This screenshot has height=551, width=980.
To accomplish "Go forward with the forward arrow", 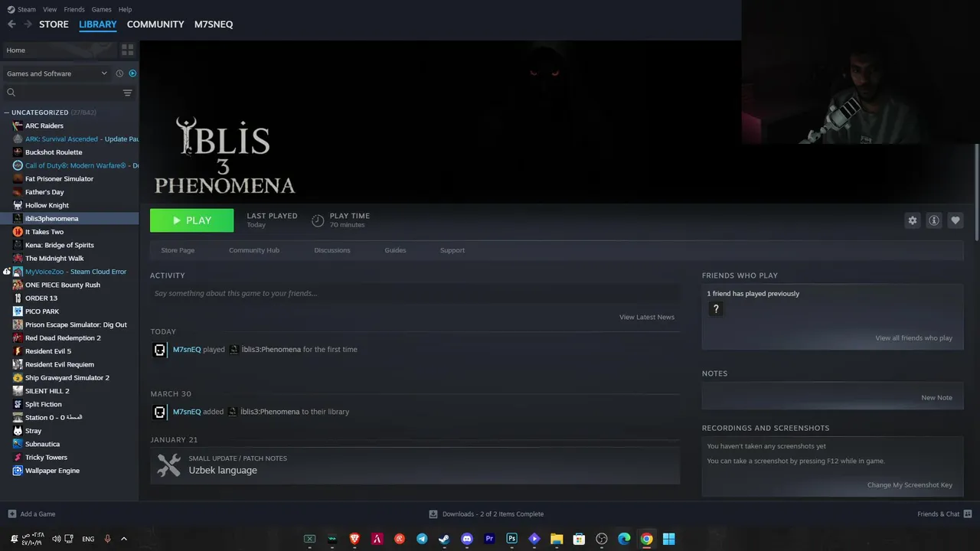I will (x=28, y=24).
